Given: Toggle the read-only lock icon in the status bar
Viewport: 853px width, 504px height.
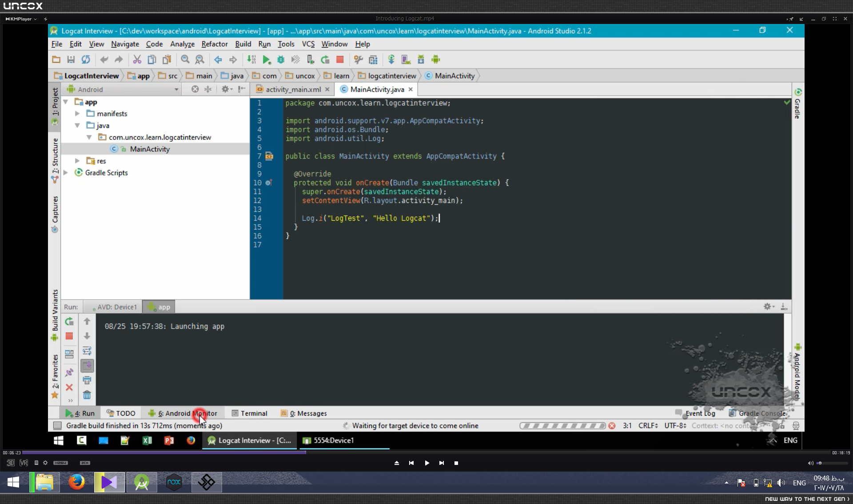Looking at the screenshot, I should click(781, 426).
